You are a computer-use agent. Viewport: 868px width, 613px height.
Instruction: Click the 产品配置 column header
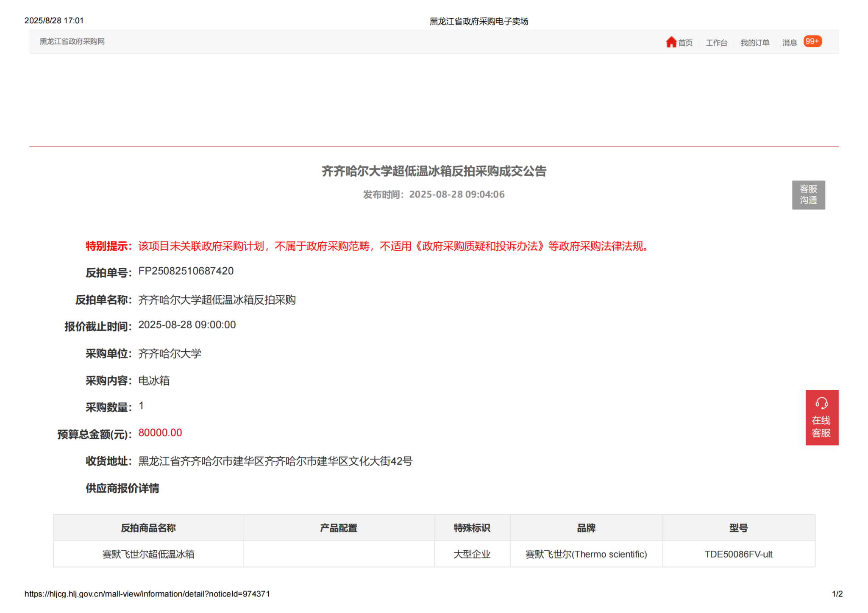tap(338, 528)
